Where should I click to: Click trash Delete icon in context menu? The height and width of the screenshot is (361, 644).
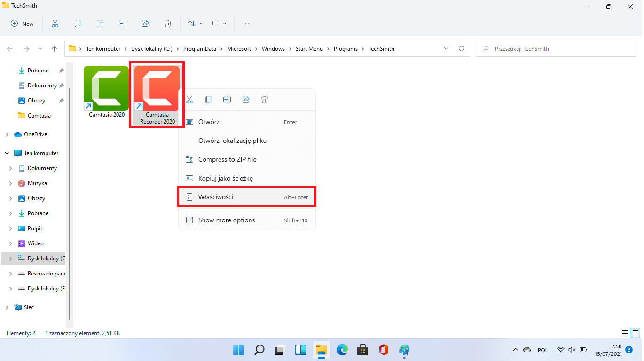pos(265,100)
